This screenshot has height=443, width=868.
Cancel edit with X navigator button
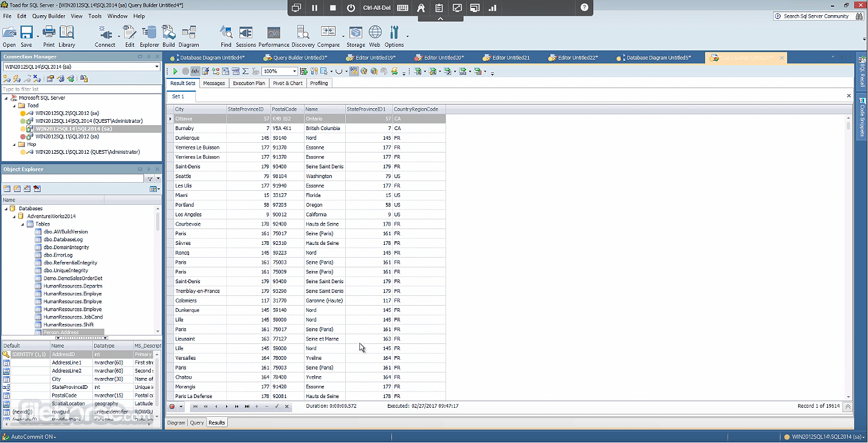pos(287,407)
